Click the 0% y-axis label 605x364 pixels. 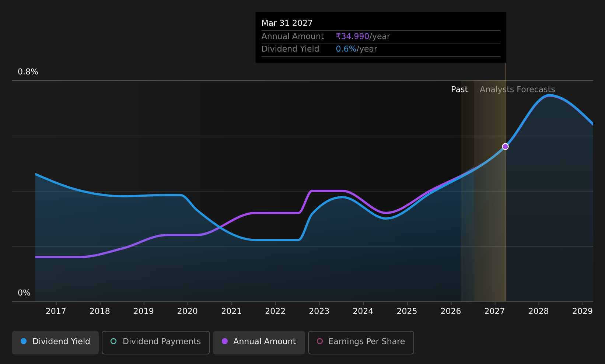click(x=24, y=293)
